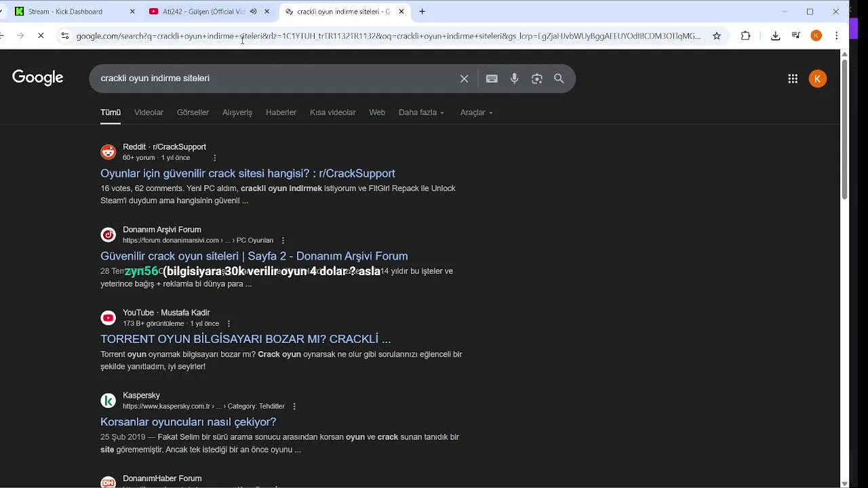Image resolution: width=868 pixels, height=488 pixels.
Task: View site information icon in address bar
Action: point(64,36)
